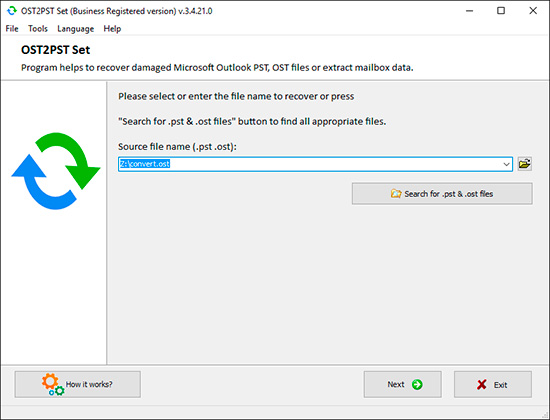Viewport: 550px width, 420px height.
Task: Click the open-folder browse icon
Action: point(525,164)
